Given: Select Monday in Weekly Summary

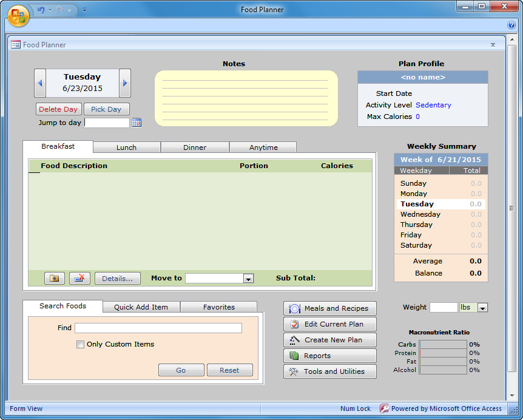Looking at the screenshot, I should tap(441, 194).
